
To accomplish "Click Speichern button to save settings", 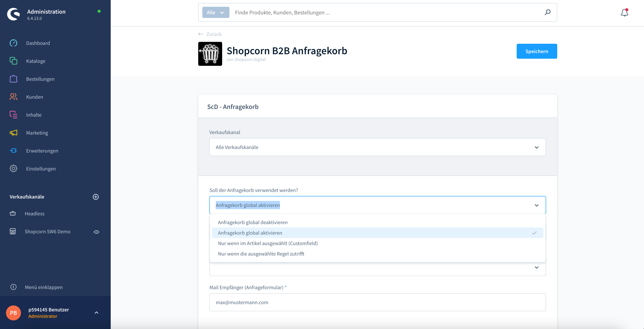I will (x=537, y=51).
